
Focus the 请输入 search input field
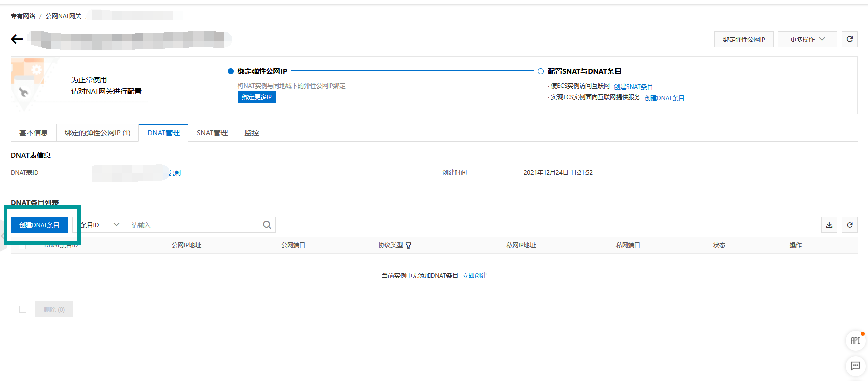coord(193,225)
